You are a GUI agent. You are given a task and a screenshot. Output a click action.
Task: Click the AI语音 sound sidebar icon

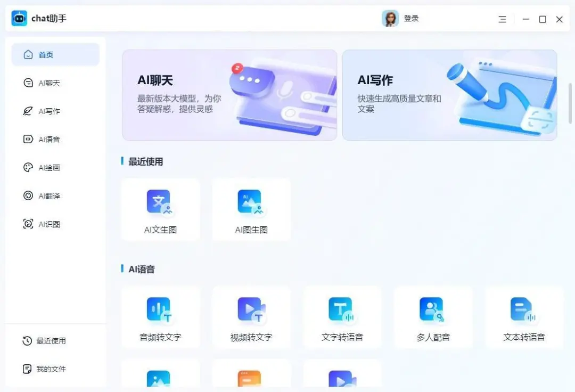point(28,140)
